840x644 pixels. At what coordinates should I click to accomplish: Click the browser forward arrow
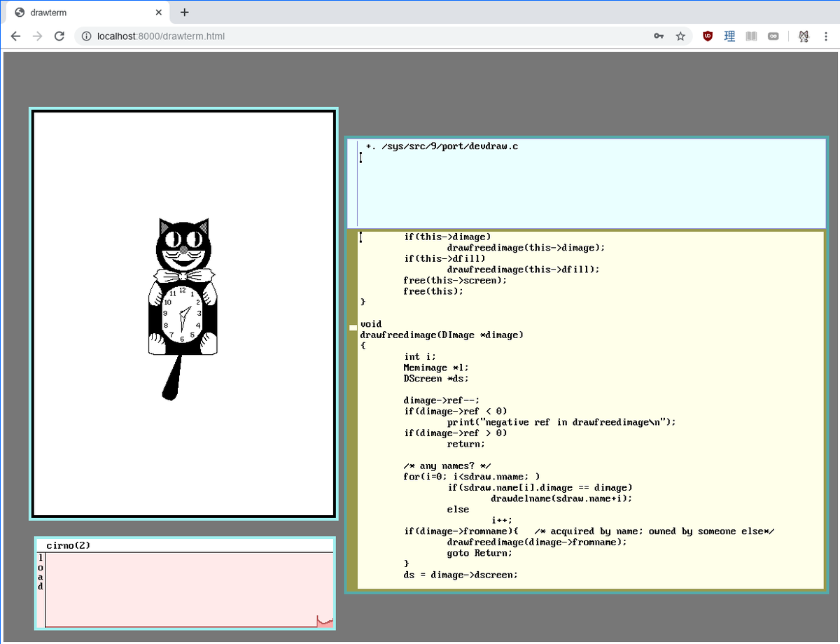(x=37, y=36)
